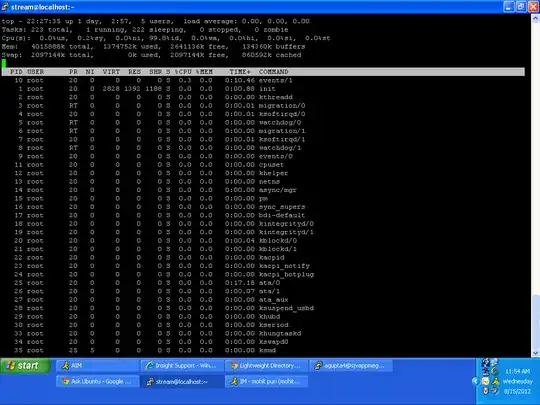This screenshot has width=540, height=405.
Task: Click the "khelper" process row
Action: [x=153, y=173]
